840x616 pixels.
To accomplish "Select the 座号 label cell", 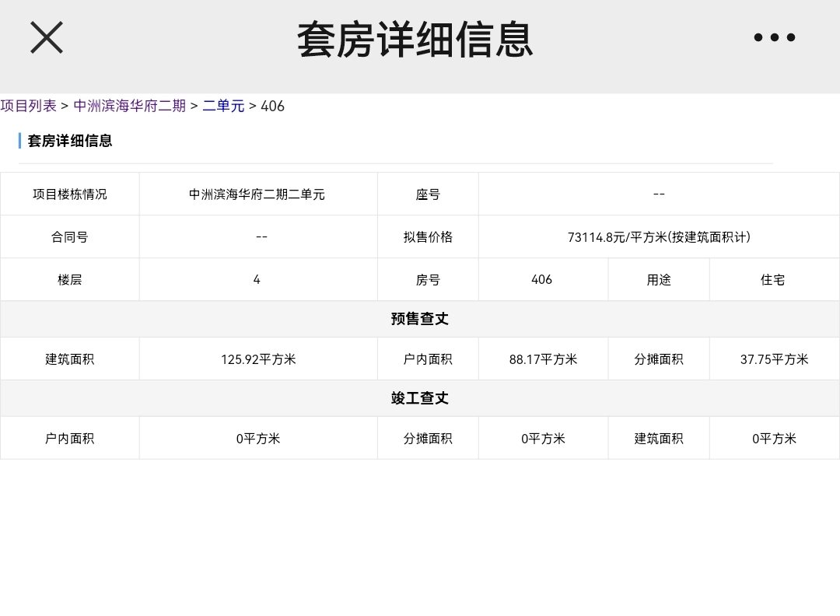I will 428,194.
